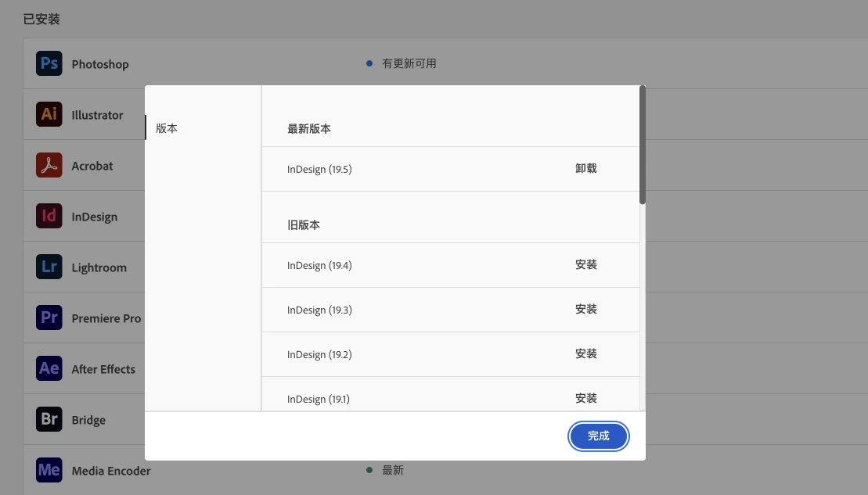The width and height of the screenshot is (868, 495).
Task: Click the Photoshop app icon
Action: (x=49, y=63)
